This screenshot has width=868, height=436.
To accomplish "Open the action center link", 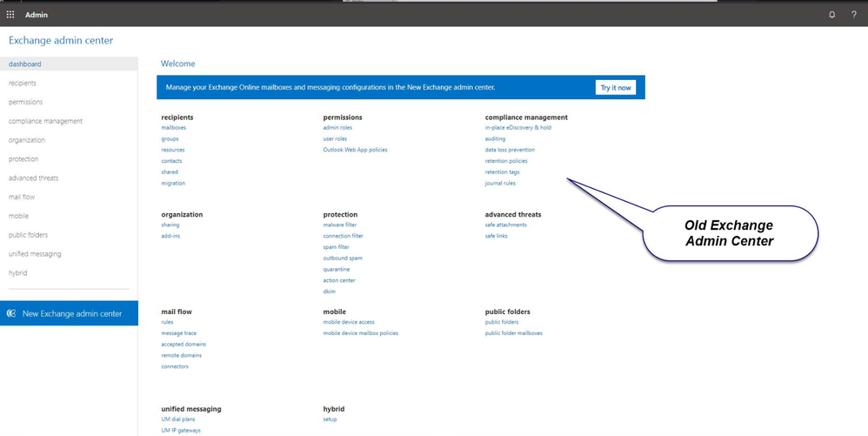I will coord(339,280).
